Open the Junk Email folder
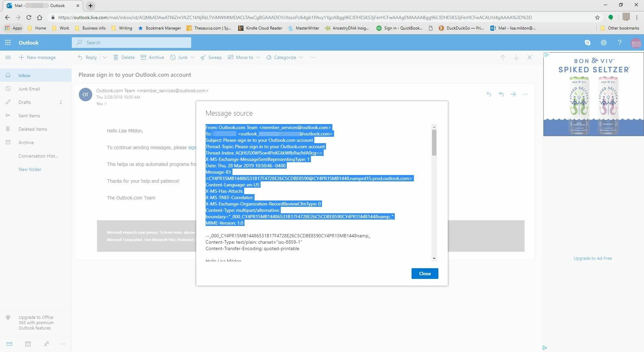 click(x=36, y=89)
